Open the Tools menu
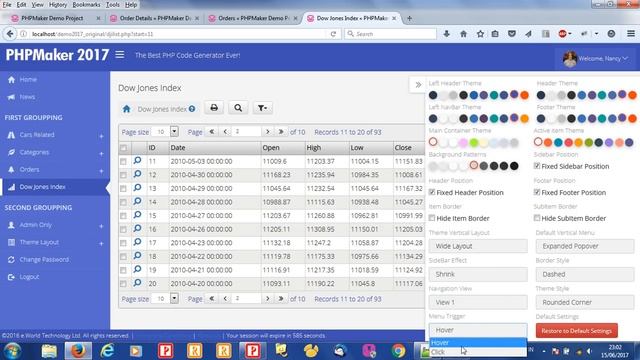This screenshot has height=360, width=640. 112,5
